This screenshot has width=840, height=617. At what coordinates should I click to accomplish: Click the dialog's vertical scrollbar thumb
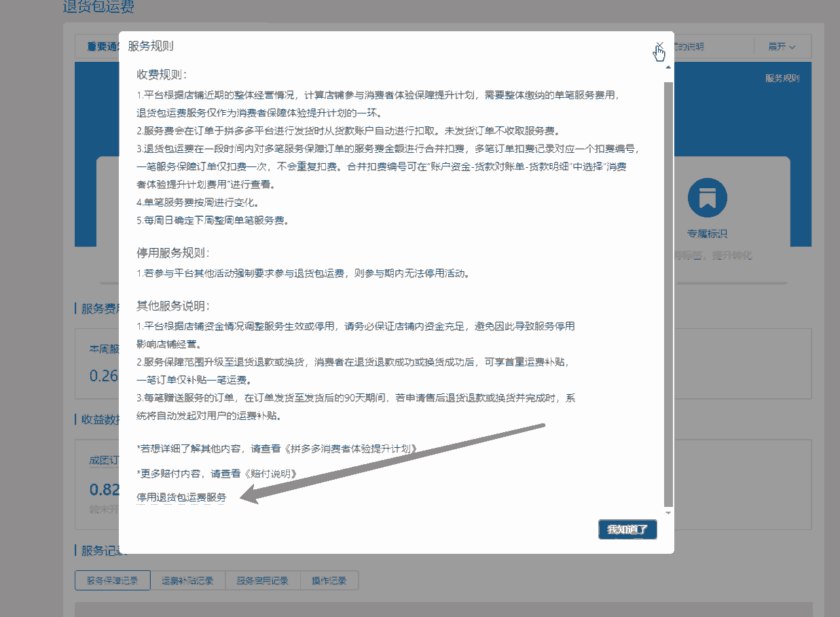point(668,292)
